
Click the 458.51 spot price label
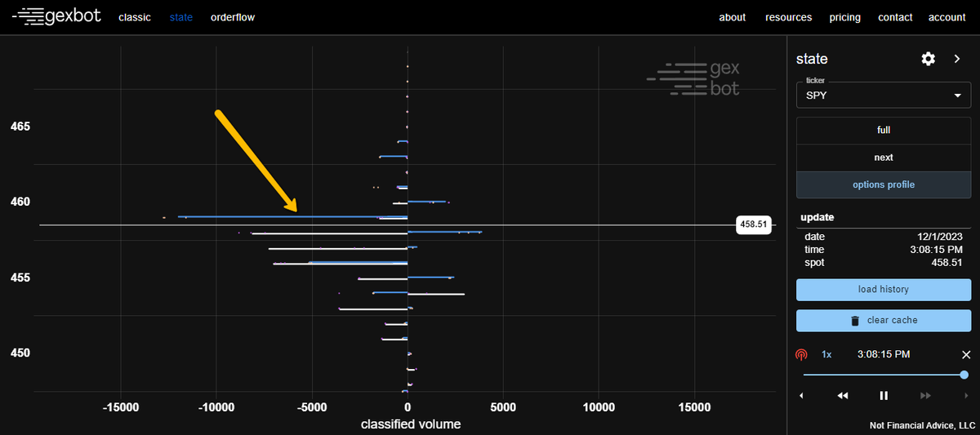[x=755, y=224]
